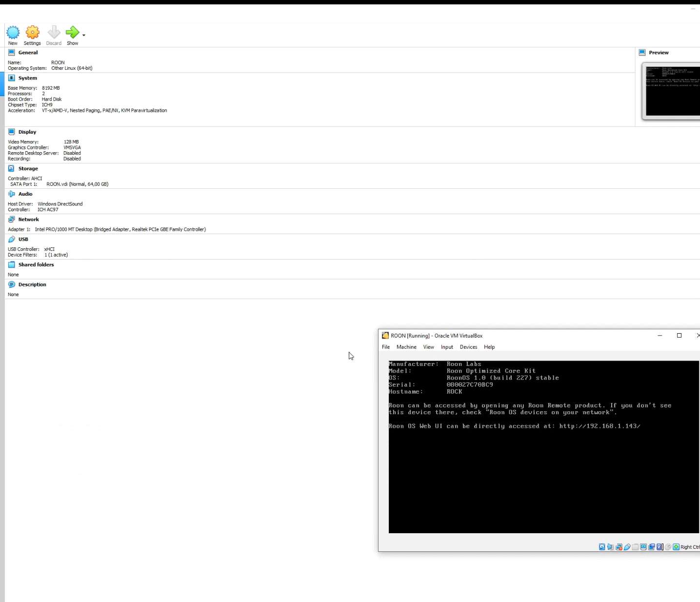The height and width of the screenshot is (602, 700).
Task: Minimize the ROON VM window
Action: (x=660, y=335)
